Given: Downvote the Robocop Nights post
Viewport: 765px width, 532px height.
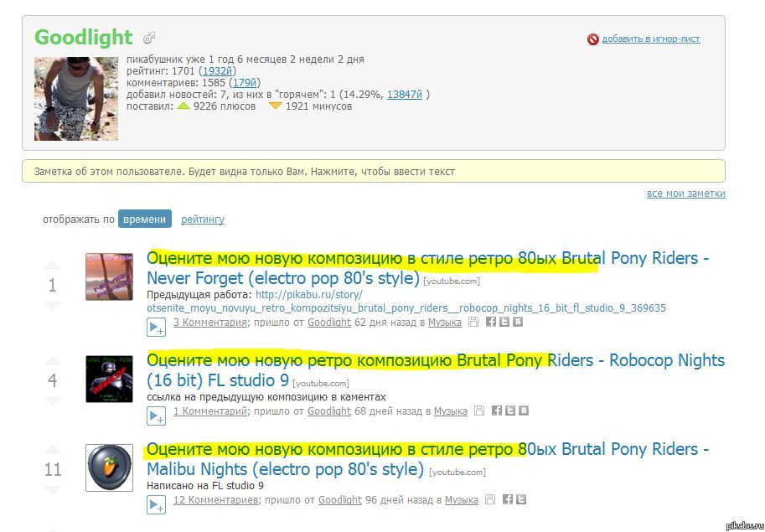Looking at the screenshot, I should 52,399.
